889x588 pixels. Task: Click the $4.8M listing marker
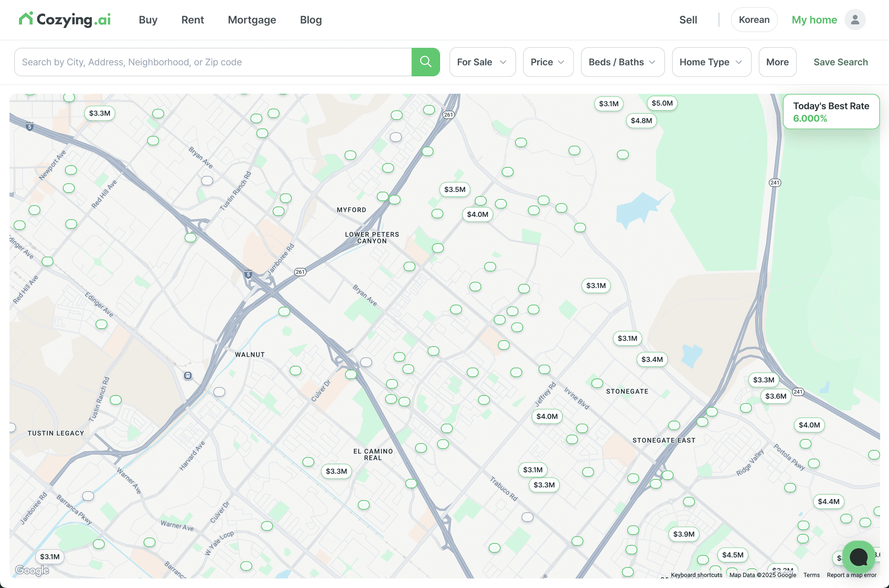(x=641, y=121)
